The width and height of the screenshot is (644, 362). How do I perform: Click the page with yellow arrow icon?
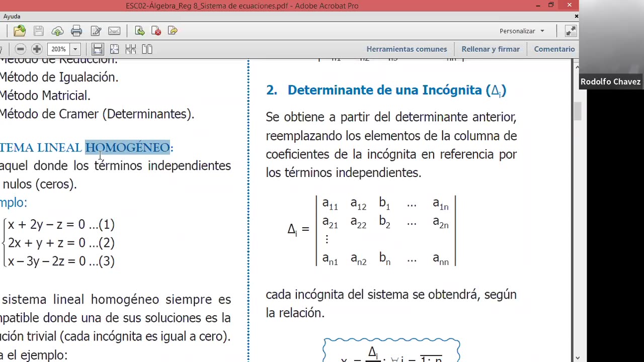(173, 31)
